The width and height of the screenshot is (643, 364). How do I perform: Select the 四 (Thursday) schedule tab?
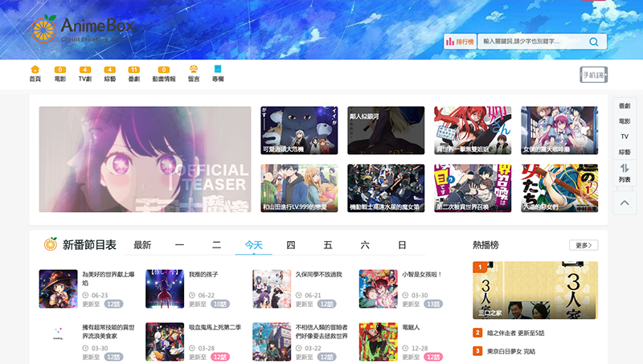[291, 245]
